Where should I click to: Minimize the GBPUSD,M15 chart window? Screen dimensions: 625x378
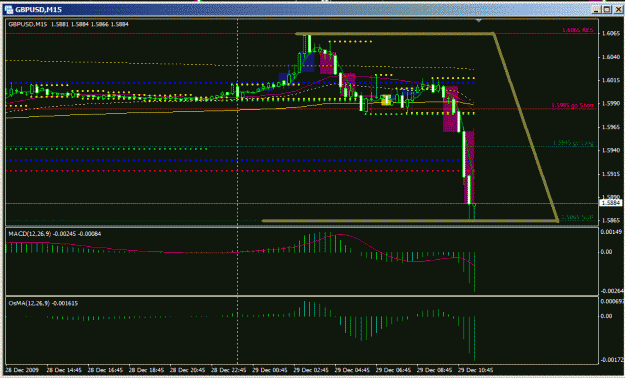[x=597, y=9]
